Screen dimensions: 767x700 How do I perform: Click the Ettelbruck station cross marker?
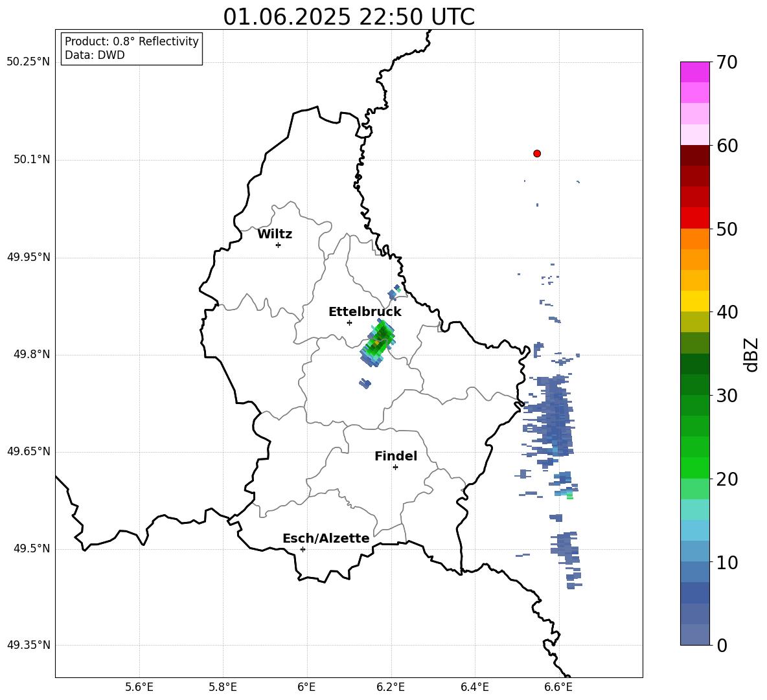click(349, 322)
